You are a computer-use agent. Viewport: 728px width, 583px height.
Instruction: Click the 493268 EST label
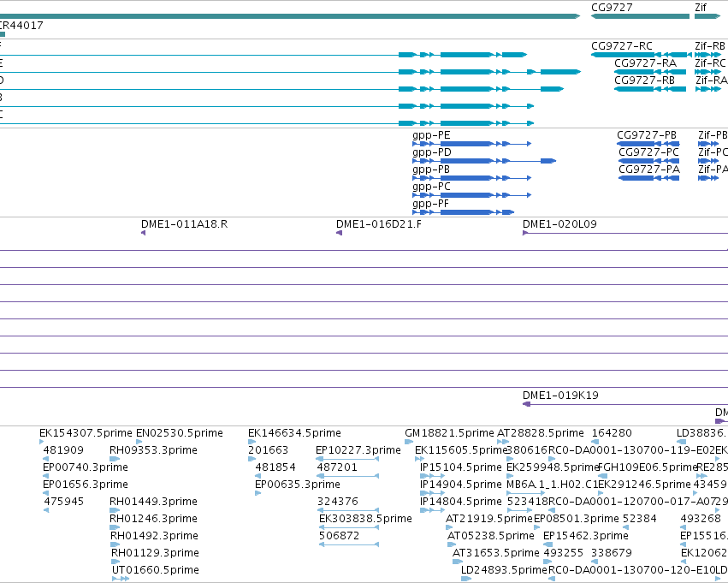(701, 519)
